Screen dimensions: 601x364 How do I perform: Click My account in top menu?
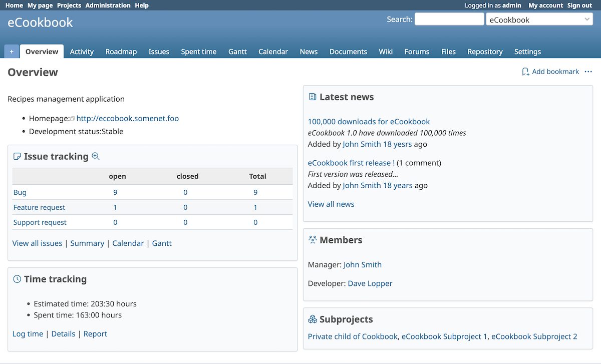[x=545, y=6]
